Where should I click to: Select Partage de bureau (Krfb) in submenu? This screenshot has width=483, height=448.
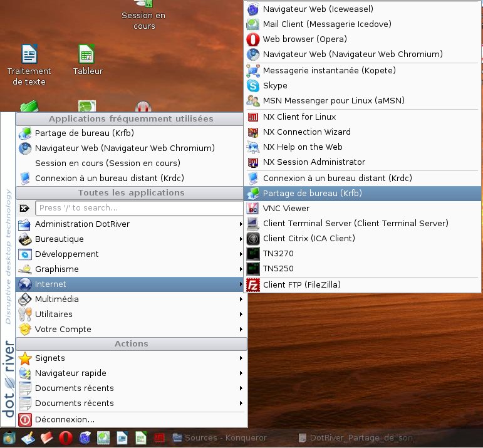(312, 194)
